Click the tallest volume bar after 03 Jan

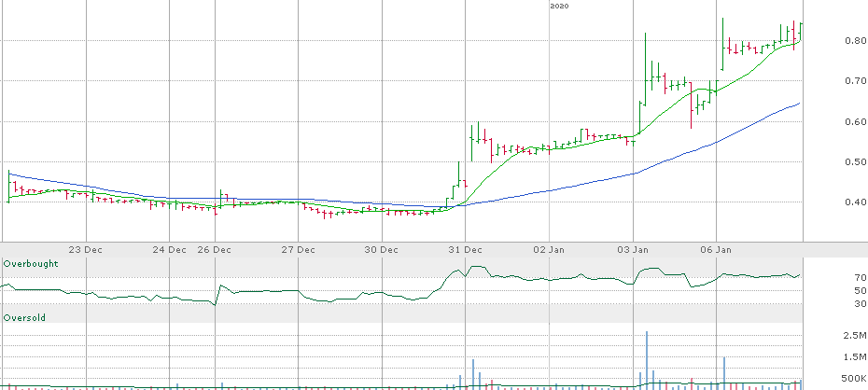coord(646,360)
